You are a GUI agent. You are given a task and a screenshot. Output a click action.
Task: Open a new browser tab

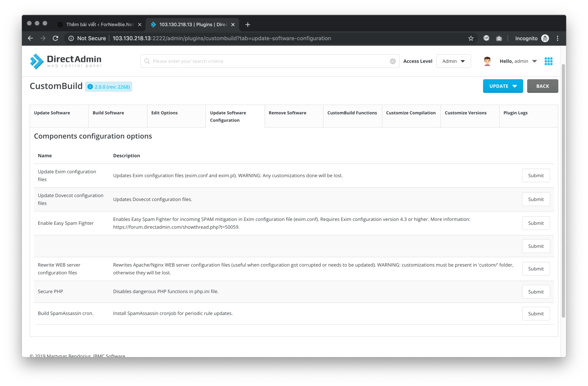pyautogui.click(x=248, y=25)
